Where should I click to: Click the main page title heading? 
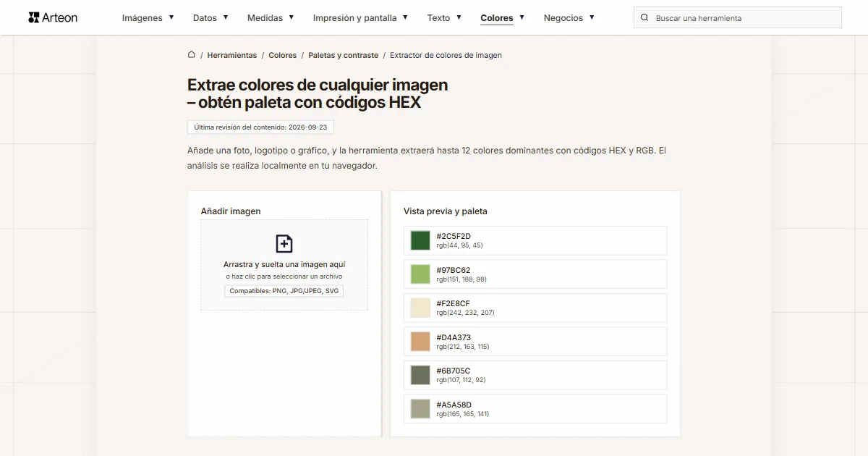coord(318,93)
